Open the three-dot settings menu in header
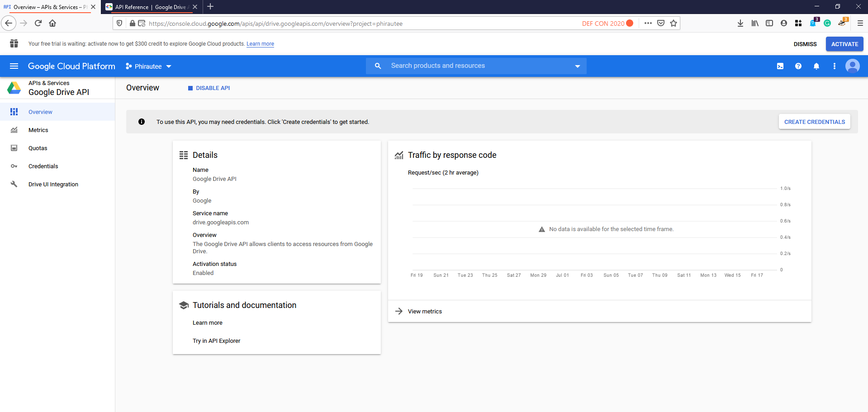Screen dimensions: 868x412 pos(835,66)
